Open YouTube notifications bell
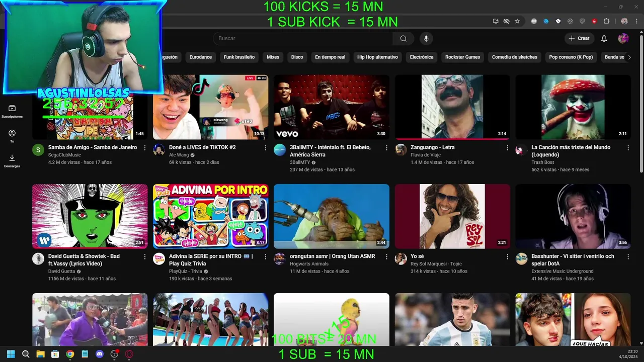 coord(604,39)
